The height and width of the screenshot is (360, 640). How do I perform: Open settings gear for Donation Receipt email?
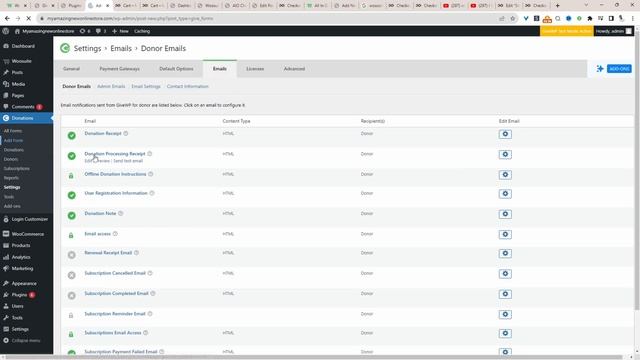(x=505, y=134)
